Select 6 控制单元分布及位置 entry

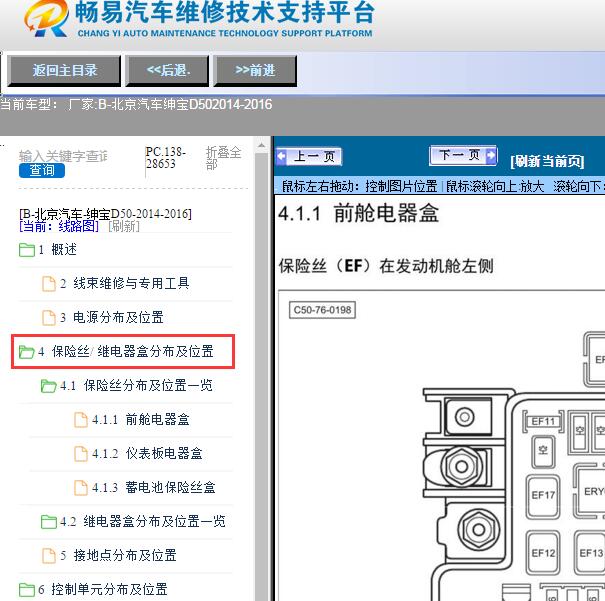point(103,589)
